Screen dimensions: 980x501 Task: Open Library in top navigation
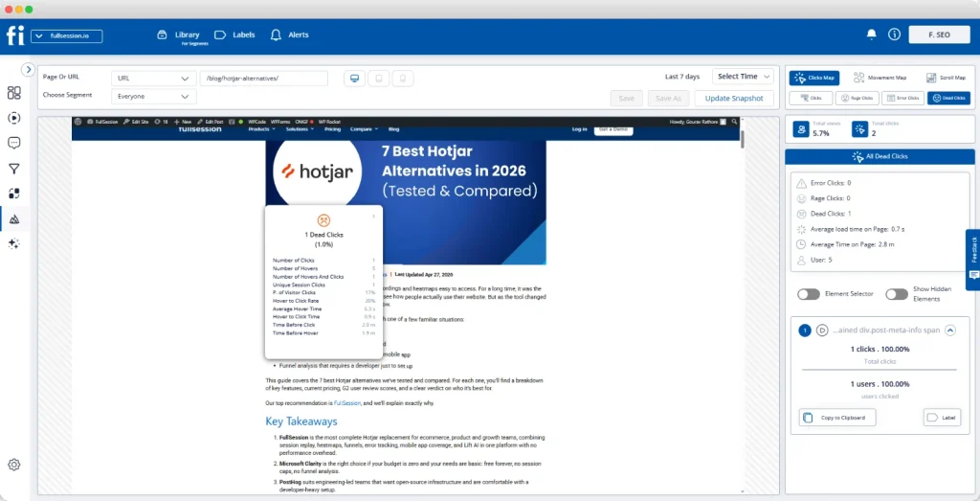point(179,35)
